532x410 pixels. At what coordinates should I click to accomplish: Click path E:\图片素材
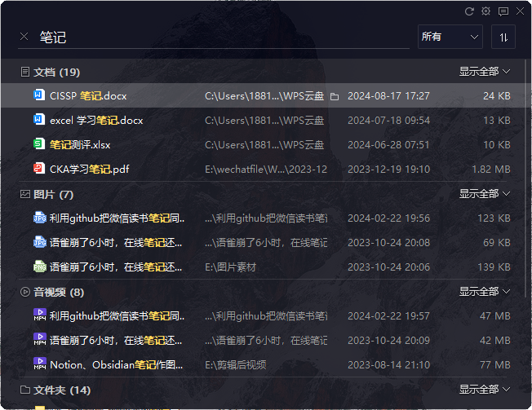click(x=230, y=267)
